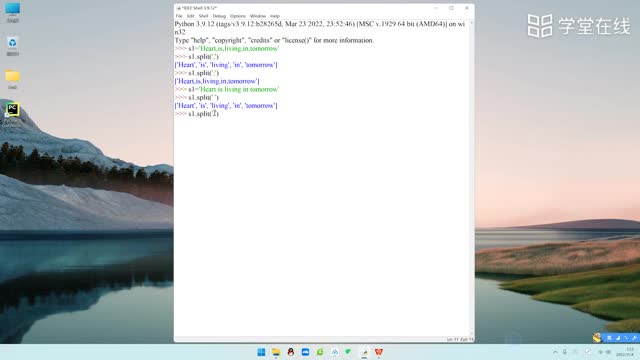The height and width of the screenshot is (360, 640).
Task: Click the output ['Heart,is,living,in,tomorrow']
Action: click(x=217, y=81)
